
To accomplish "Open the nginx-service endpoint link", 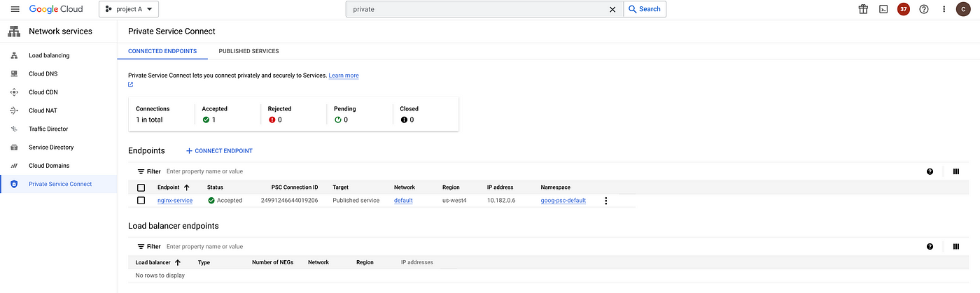I will 175,201.
